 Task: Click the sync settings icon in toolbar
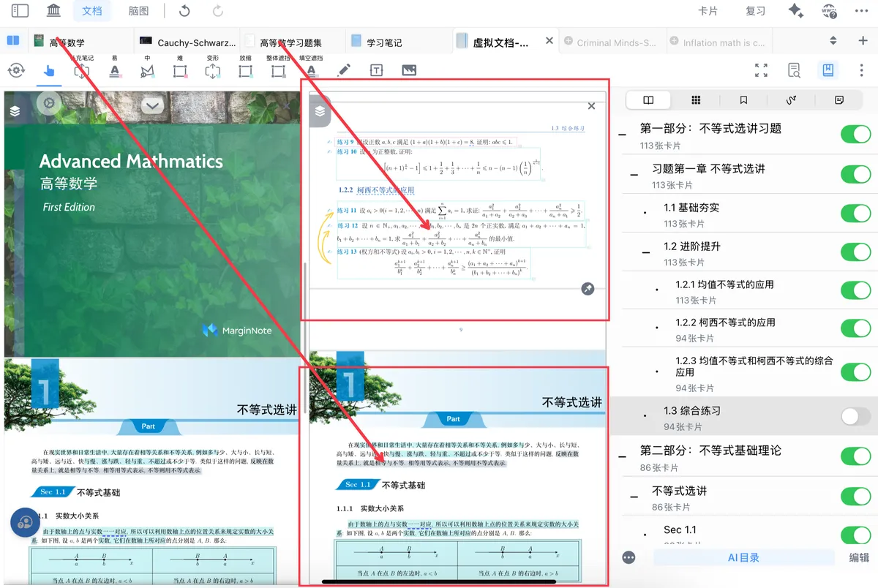click(x=15, y=71)
